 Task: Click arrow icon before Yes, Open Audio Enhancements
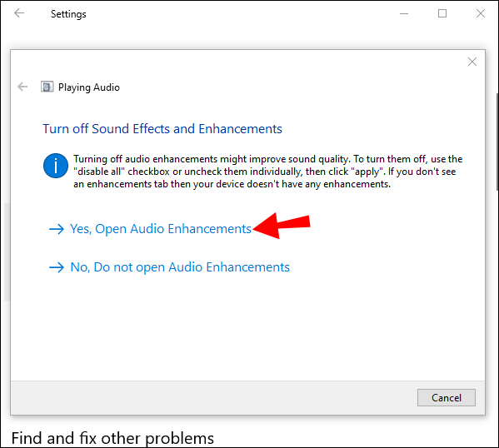click(57, 229)
